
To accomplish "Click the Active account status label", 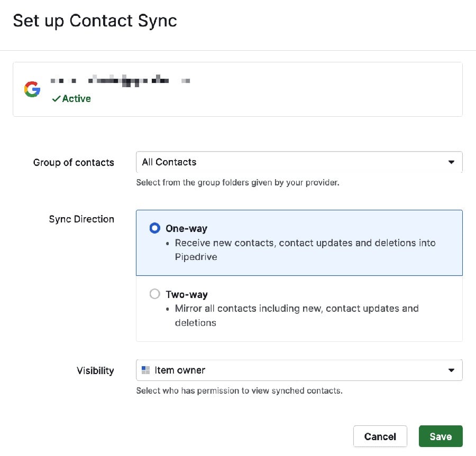I will tap(76, 98).
